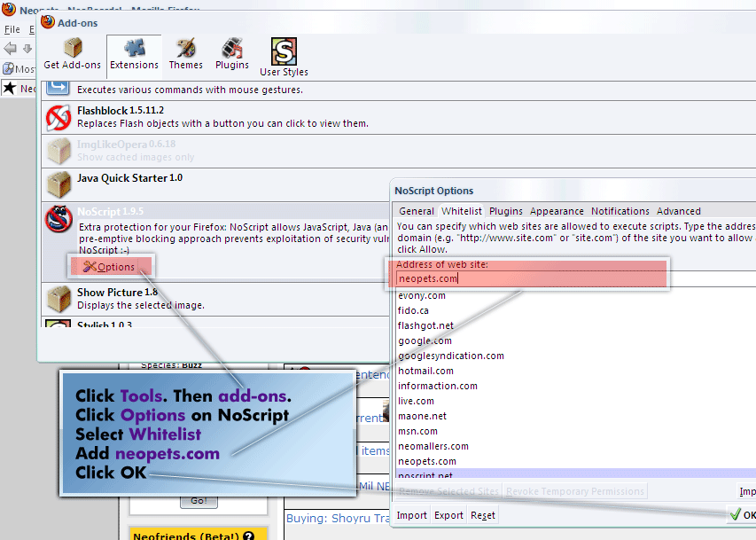Image resolution: width=756 pixels, height=540 pixels.
Task: Click Remove Selected Sites button
Action: tap(448, 491)
